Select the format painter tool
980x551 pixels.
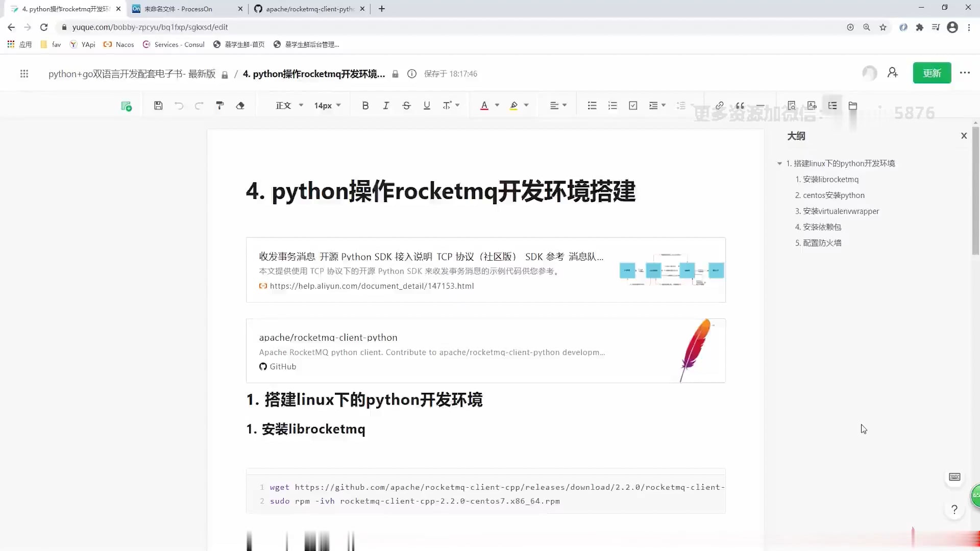219,105
